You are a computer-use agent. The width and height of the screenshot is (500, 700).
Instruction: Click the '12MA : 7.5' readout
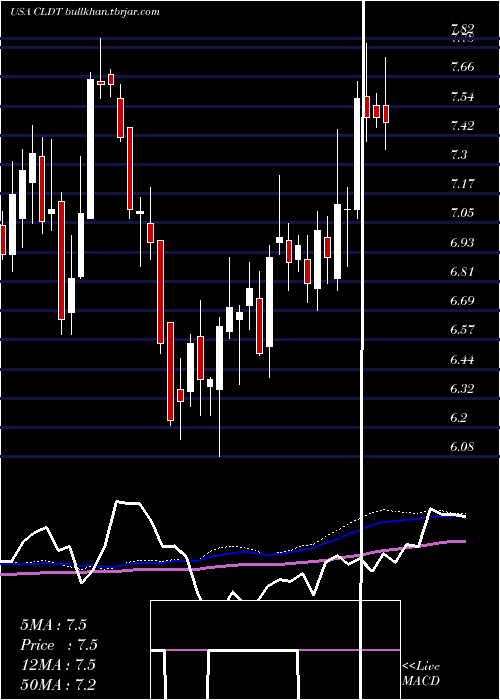[58, 665]
